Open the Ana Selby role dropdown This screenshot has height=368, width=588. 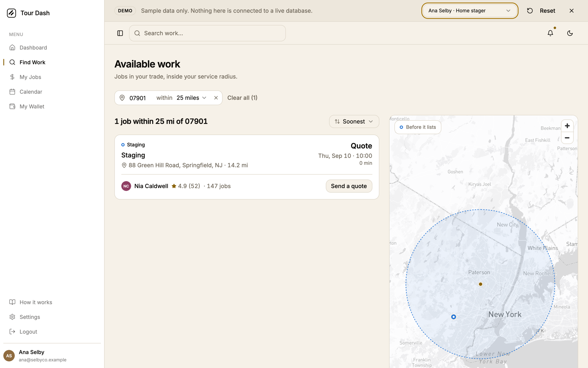point(470,11)
